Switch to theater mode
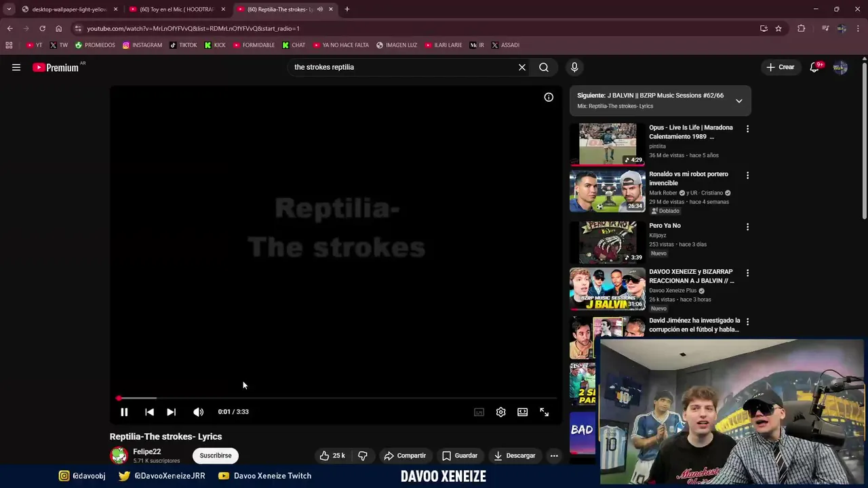The width and height of the screenshot is (868, 488). click(x=522, y=411)
